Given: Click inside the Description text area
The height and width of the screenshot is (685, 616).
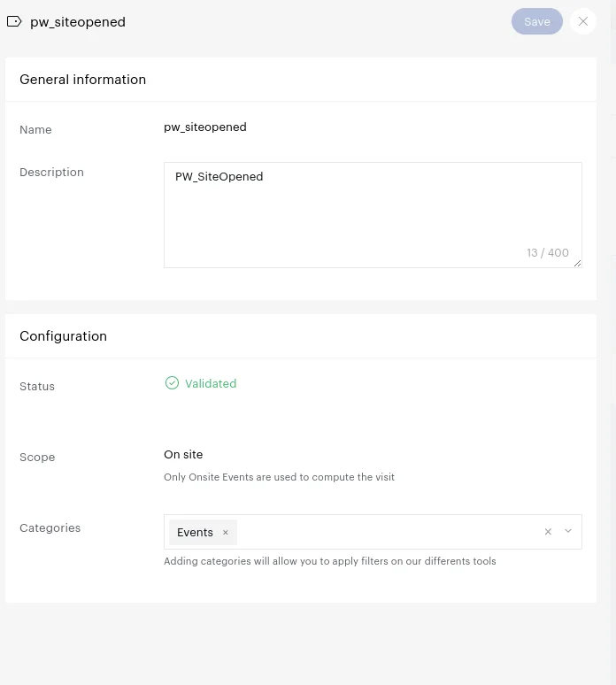Looking at the screenshot, I should point(372,212).
